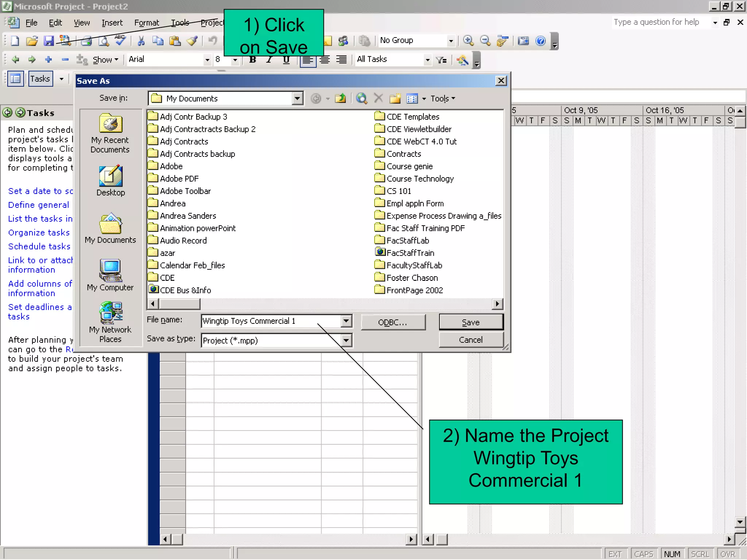Image resolution: width=747 pixels, height=560 pixels.
Task: Open the Insert menu
Action: click(x=112, y=23)
